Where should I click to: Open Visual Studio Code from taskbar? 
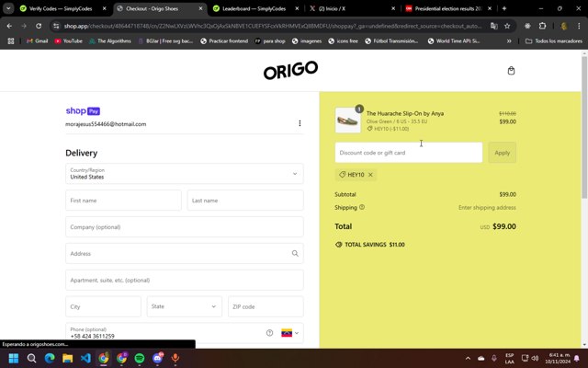click(x=85, y=358)
